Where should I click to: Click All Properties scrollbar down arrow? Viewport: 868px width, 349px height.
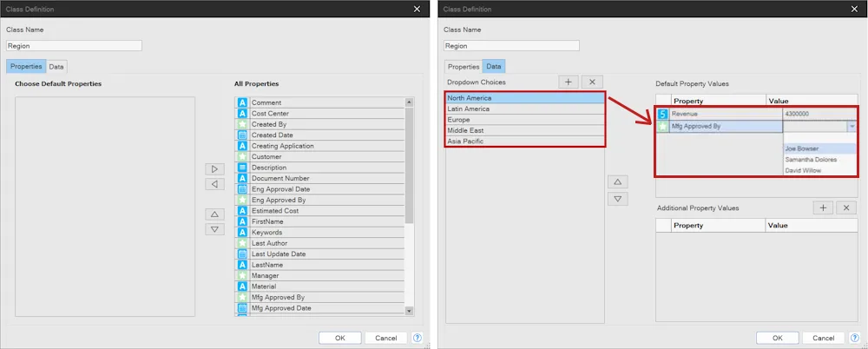409,311
